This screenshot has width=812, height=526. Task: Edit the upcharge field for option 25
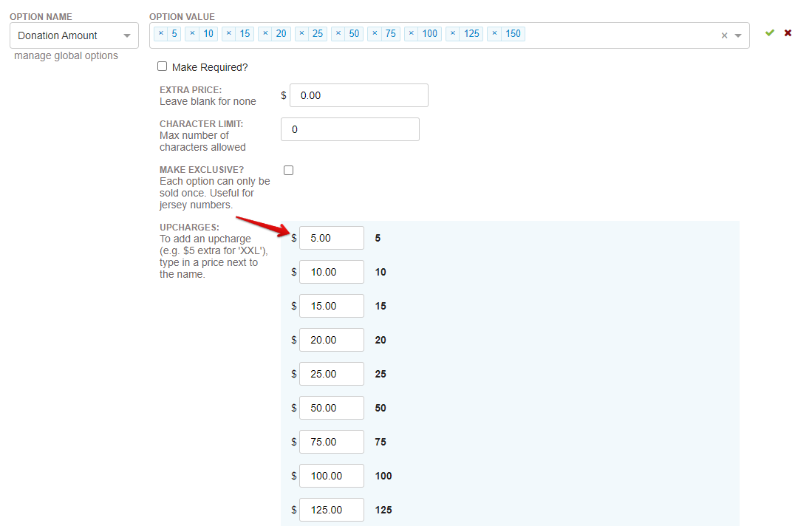click(x=332, y=374)
